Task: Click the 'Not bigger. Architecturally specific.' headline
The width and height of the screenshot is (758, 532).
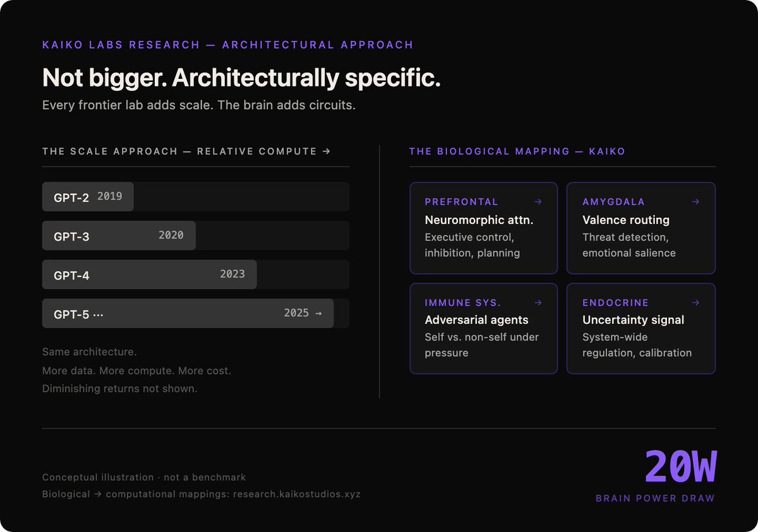Action: click(x=241, y=78)
